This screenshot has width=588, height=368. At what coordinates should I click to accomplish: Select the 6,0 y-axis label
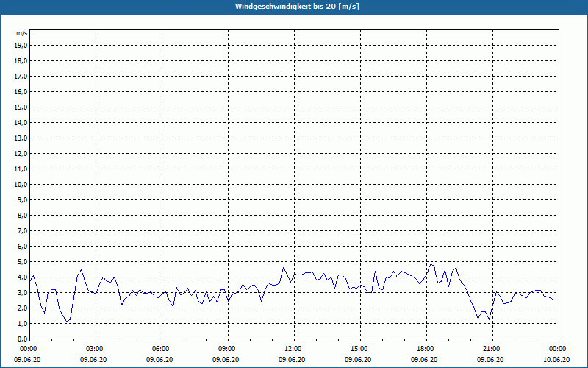tap(22, 247)
